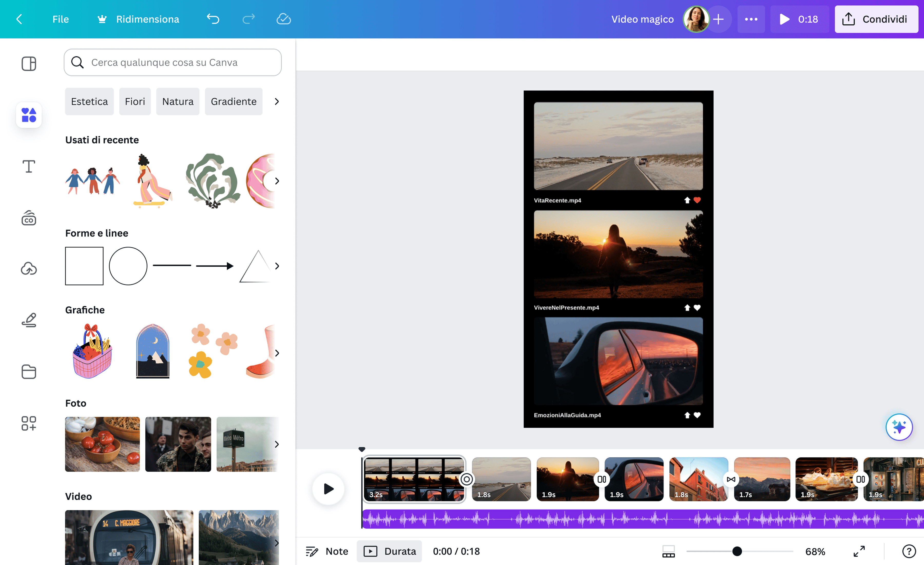Switch to grid view icon
The height and width of the screenshot is (565, 924).
(668, 551)
